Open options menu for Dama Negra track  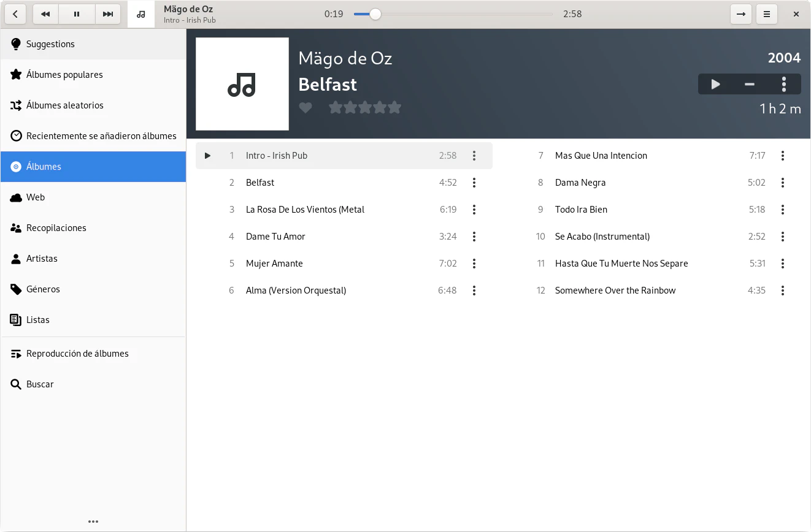click(x=782, y=183)
